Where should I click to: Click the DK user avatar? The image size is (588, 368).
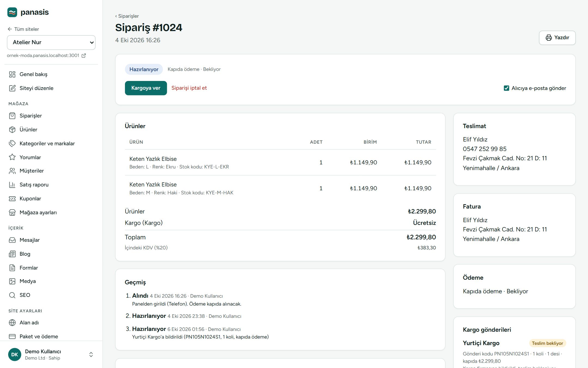pos(15,354)
